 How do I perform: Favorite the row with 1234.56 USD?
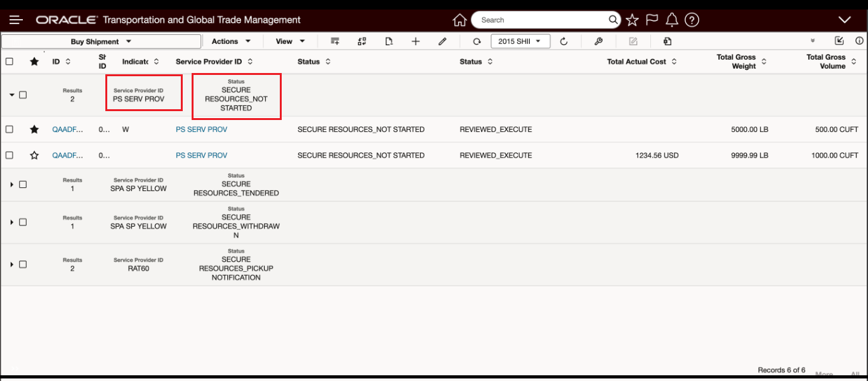pyautogui.click(x=34, y=156)
